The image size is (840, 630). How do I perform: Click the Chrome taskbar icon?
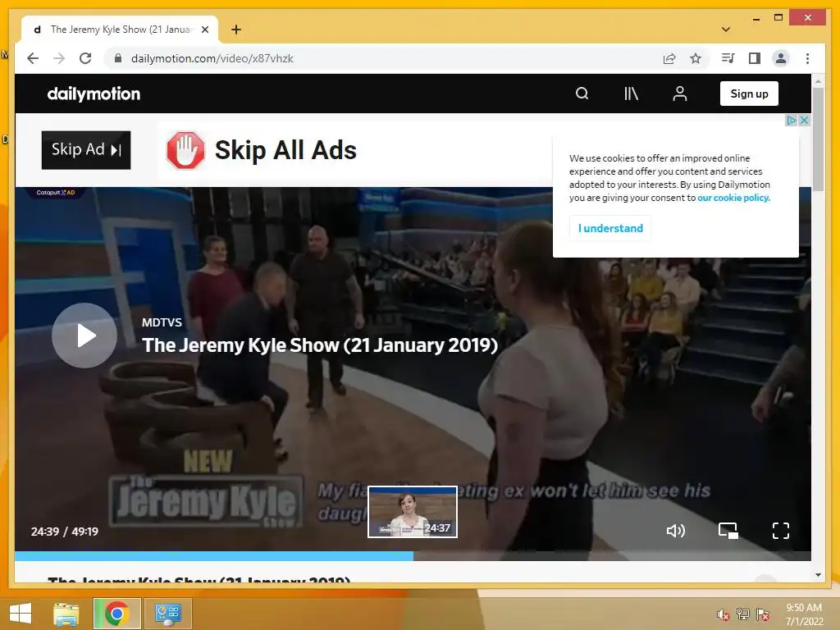(x=117, y=614)
